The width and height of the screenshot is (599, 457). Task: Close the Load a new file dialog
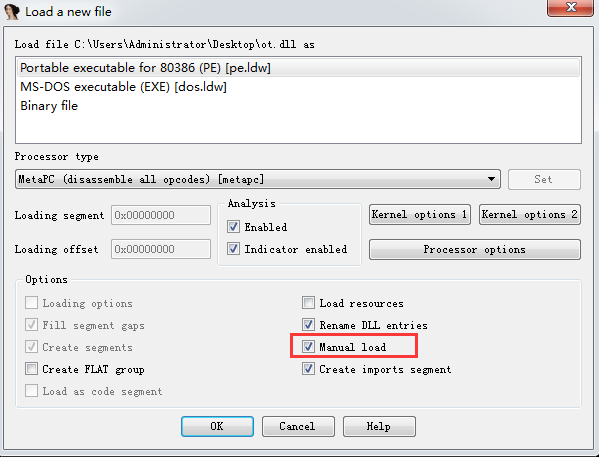570,7
